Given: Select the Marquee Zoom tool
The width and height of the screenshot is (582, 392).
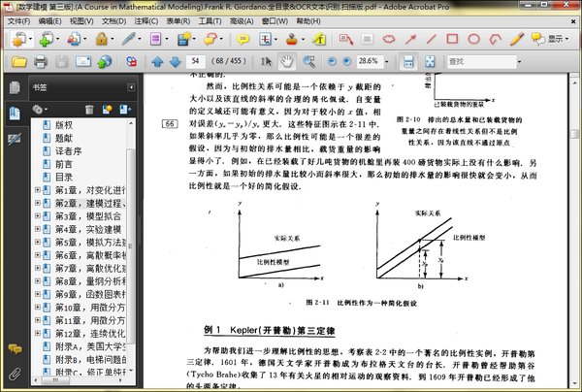Looking at the screenshot, I should click(x=308, y=62).
